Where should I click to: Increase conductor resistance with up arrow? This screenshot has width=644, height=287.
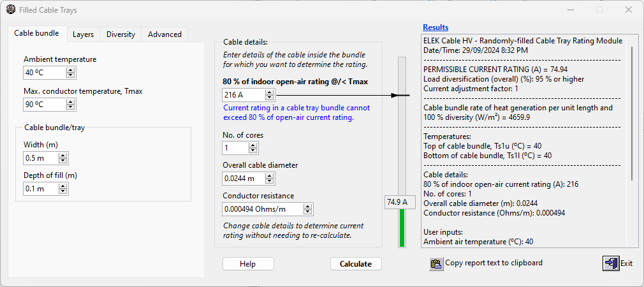pyautogui.click(x=309, y=206)
